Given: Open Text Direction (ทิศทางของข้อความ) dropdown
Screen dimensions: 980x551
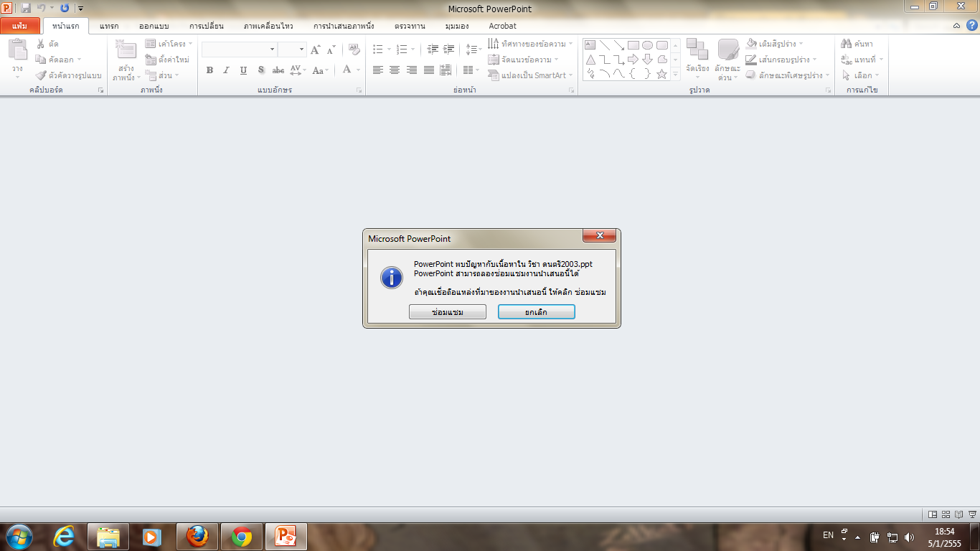Looking at the screenshot, I should (530, 44).
